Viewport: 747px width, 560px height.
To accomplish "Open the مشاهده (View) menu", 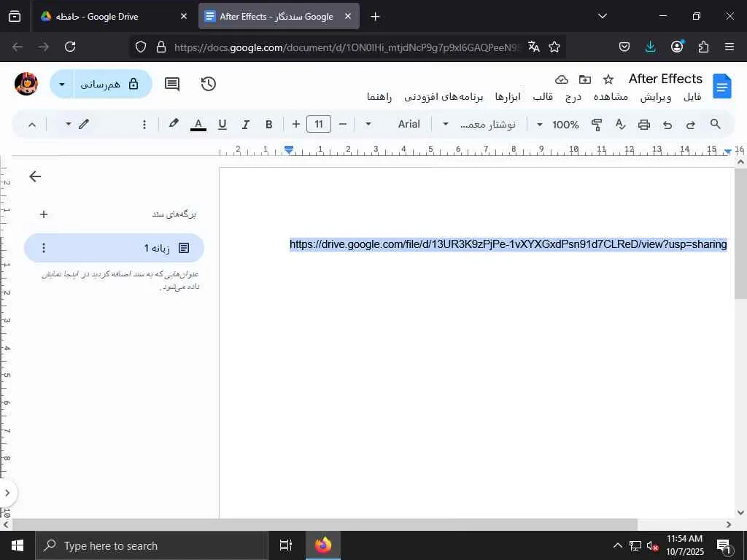I will click(611, 97).
